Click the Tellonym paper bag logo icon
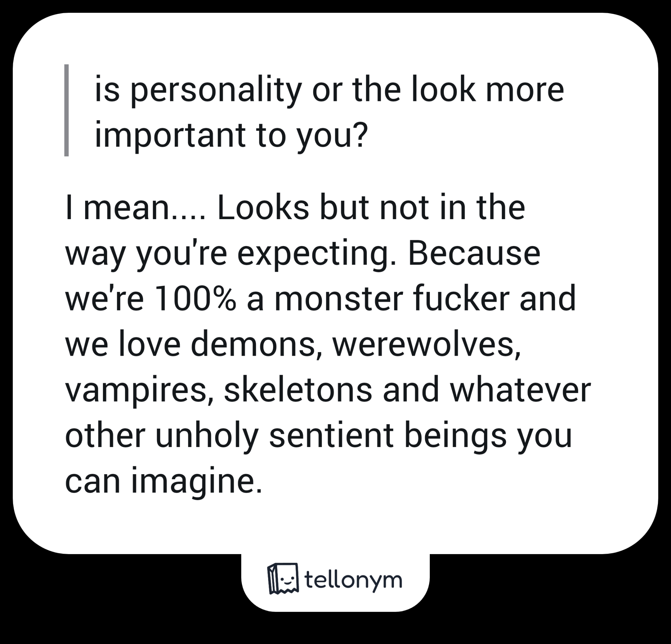Screen dimensions: 671x644 tap(282, 579)
